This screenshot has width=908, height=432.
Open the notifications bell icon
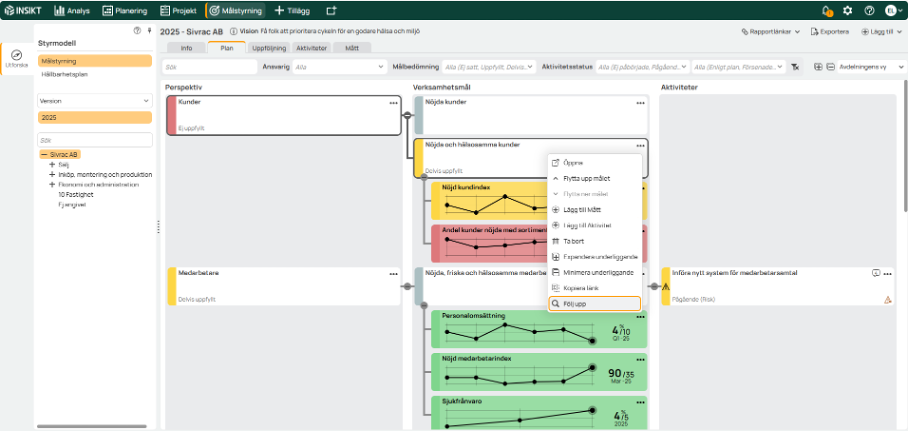pyautogui.click(x=827, y=10)
